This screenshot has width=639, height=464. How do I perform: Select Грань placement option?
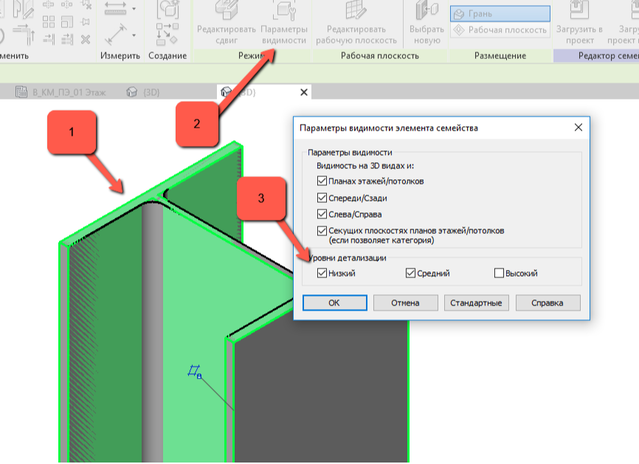(500, 14)
